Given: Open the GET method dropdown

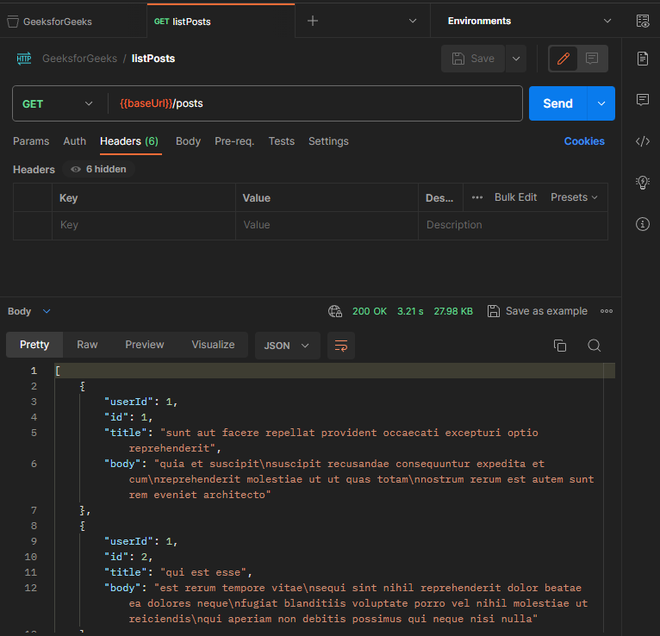Looking at the screenshot, I should pyautogui.click(x=59, y=104).
